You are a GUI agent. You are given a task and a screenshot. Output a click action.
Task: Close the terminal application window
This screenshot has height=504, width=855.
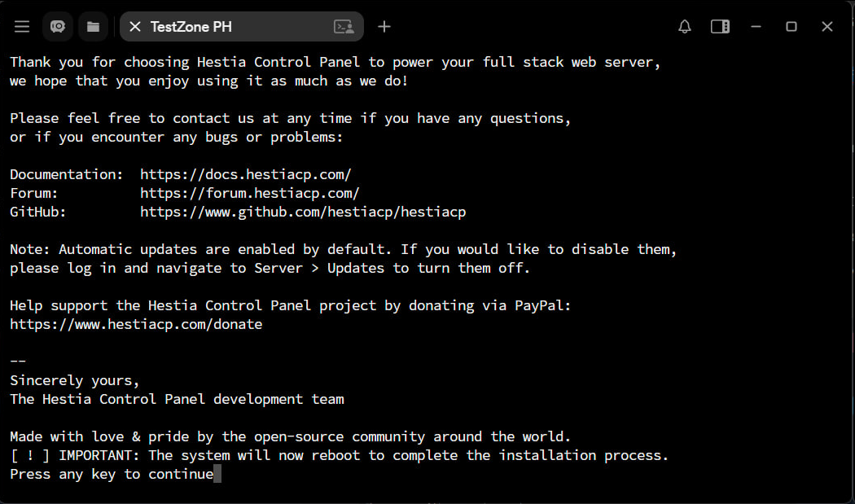point(827,27)
